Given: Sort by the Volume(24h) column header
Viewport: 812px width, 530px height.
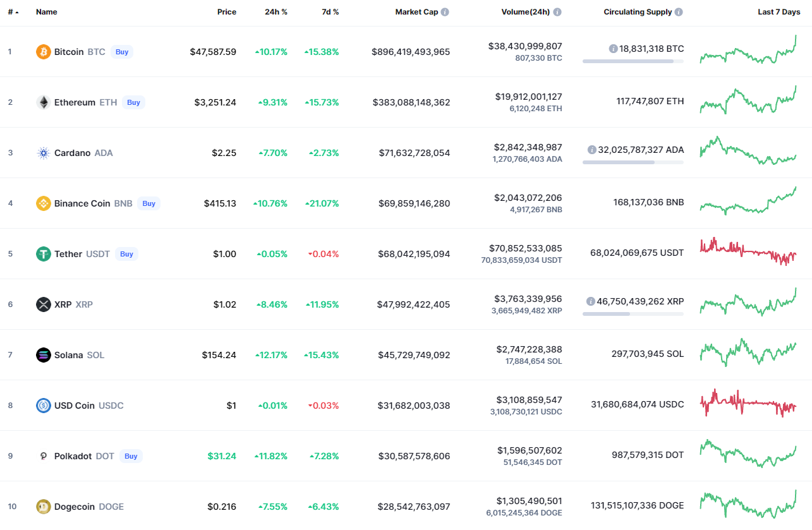Looking at the screenshot, I should click(526, 12).
